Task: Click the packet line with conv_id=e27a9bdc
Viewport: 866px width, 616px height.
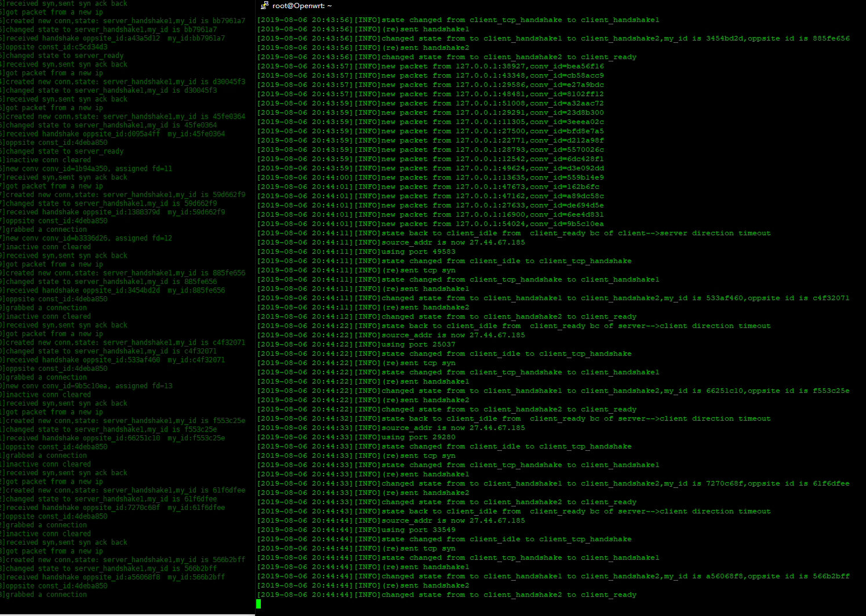Action: [430, 85]
